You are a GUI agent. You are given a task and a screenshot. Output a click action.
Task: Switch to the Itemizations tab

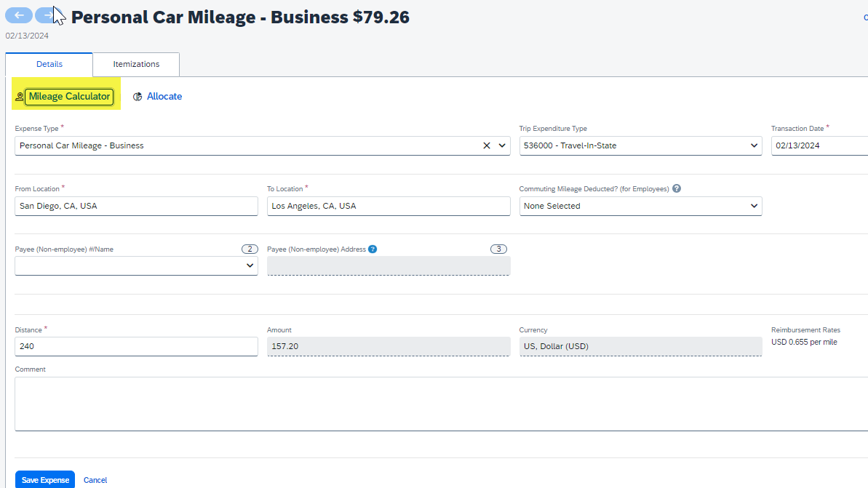tap(136, 64)
